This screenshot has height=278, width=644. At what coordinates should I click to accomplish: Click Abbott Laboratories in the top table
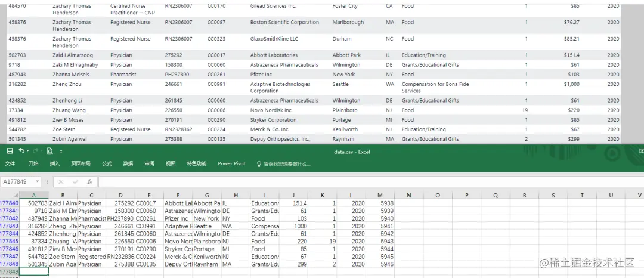274,55
